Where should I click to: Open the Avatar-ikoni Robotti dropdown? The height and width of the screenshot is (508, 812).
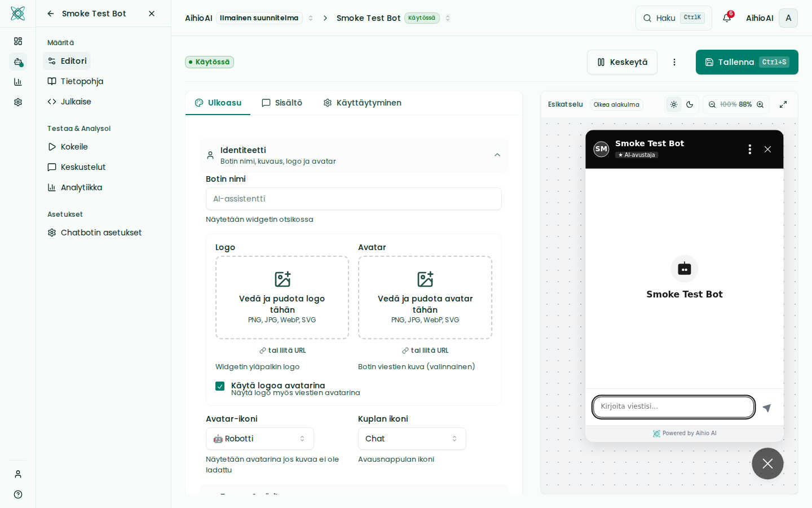click(x=259, y=439)
